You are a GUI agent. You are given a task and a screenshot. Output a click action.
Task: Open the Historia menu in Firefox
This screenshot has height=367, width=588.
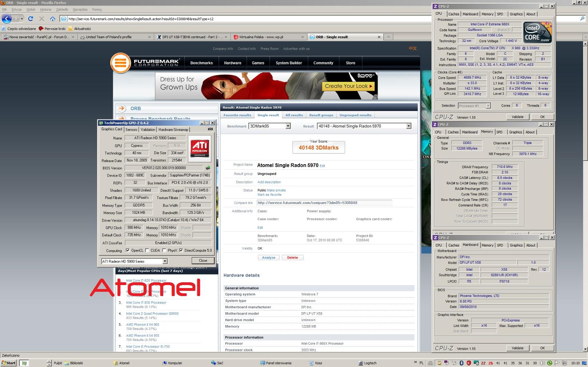[x=46, y=10]
